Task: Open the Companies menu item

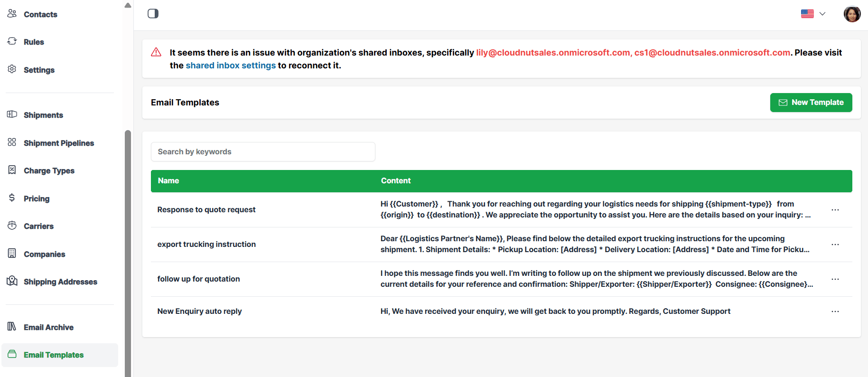Action: [x=44, y=254]
